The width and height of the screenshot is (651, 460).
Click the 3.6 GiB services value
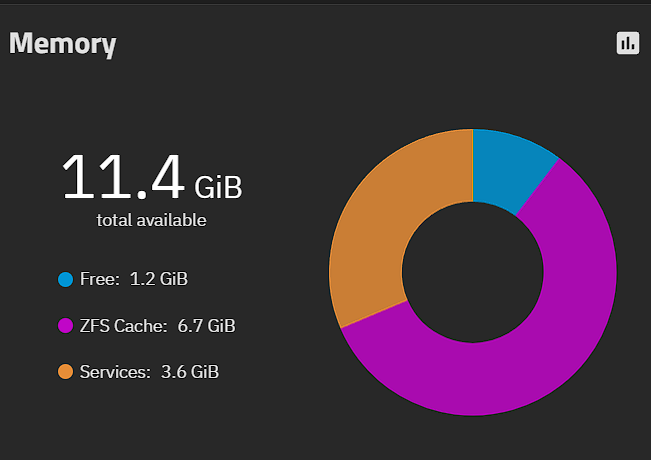[x=190, y=372]
